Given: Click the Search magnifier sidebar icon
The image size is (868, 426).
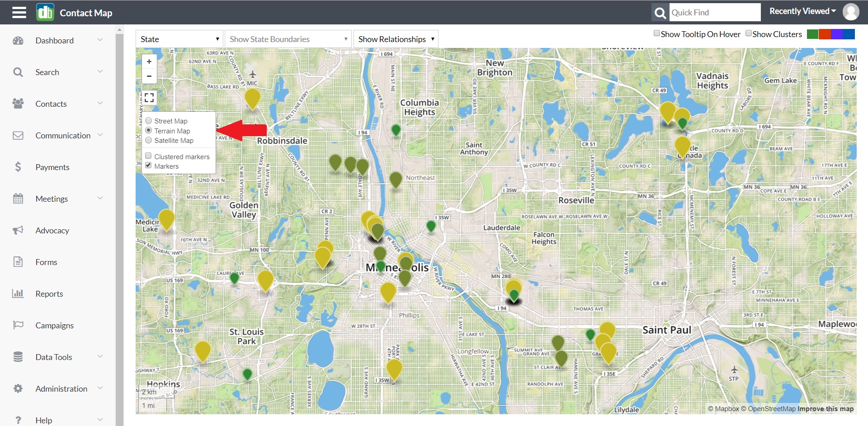Looking at the screenshot, I should coord(18,72).
